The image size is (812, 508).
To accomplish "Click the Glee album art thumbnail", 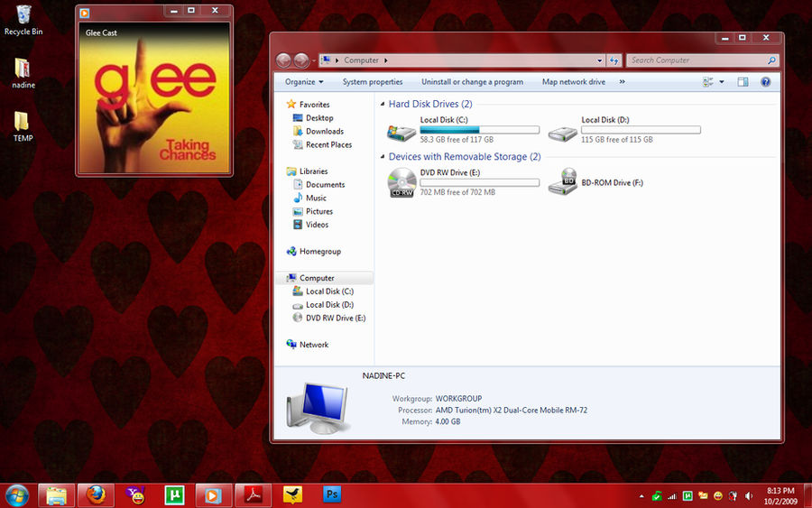I will (x=153, y=97).
